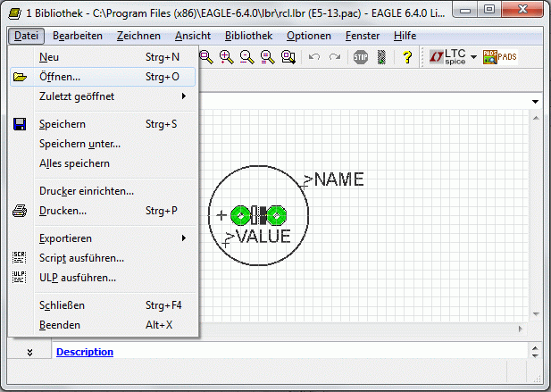This screenshot has height=392, width=551.
Task: Click the zoom in magnifier icon
Action: pyautogui.click(x=226, y=57)
